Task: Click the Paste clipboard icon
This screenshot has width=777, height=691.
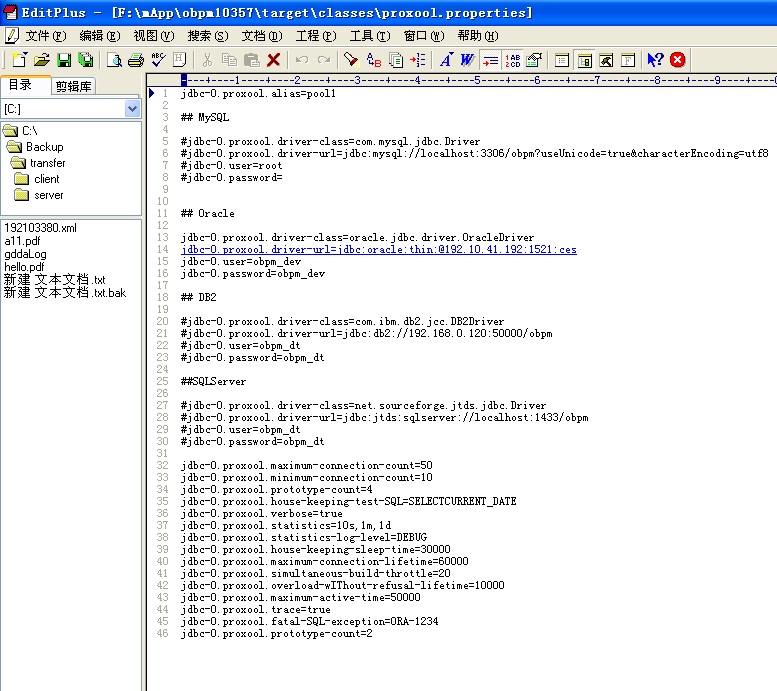Action: [252, 60]
